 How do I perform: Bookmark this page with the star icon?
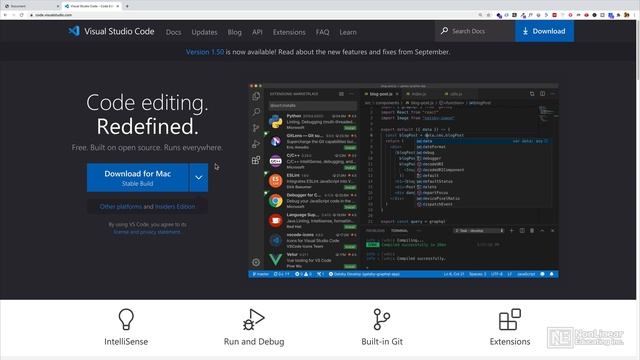pyautogui.click(x=488, y=15)
